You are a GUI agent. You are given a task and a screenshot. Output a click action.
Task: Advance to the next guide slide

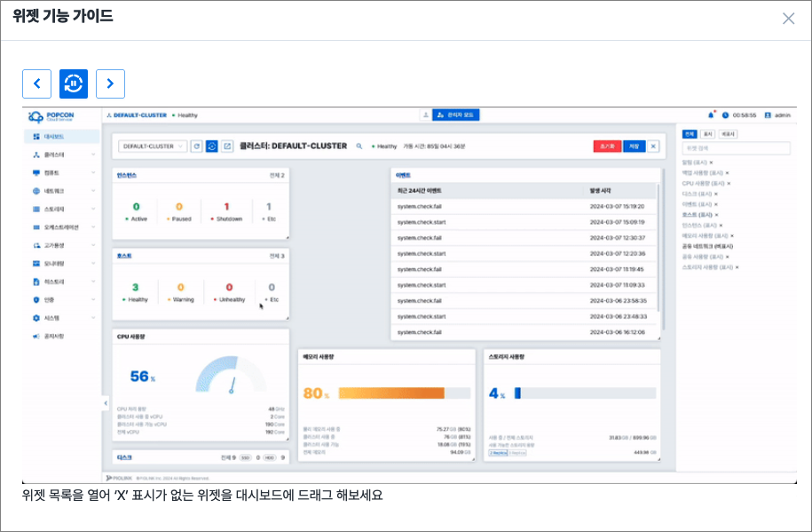(x=110, y=83)
